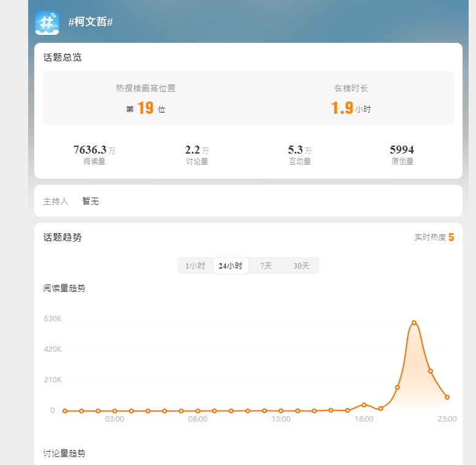
Task: Click the 讨论量趋势 chart label
Action: [64, 453]
